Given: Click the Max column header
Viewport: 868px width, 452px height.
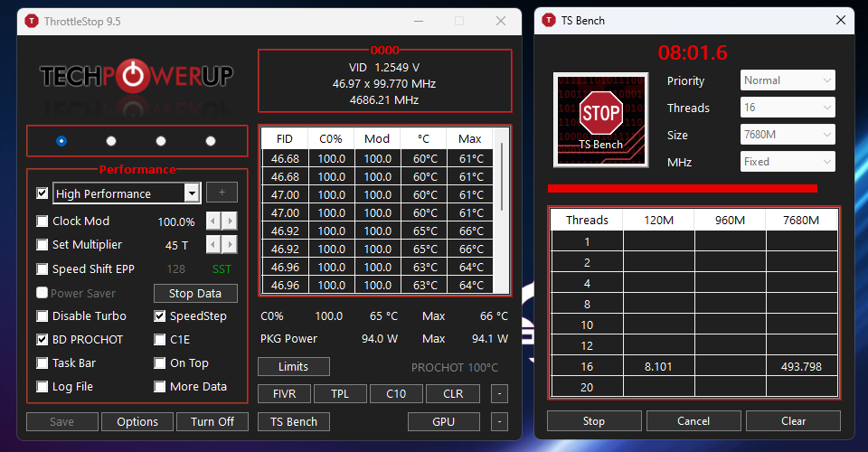Looking at the screenshot, I should pos(470,139).
